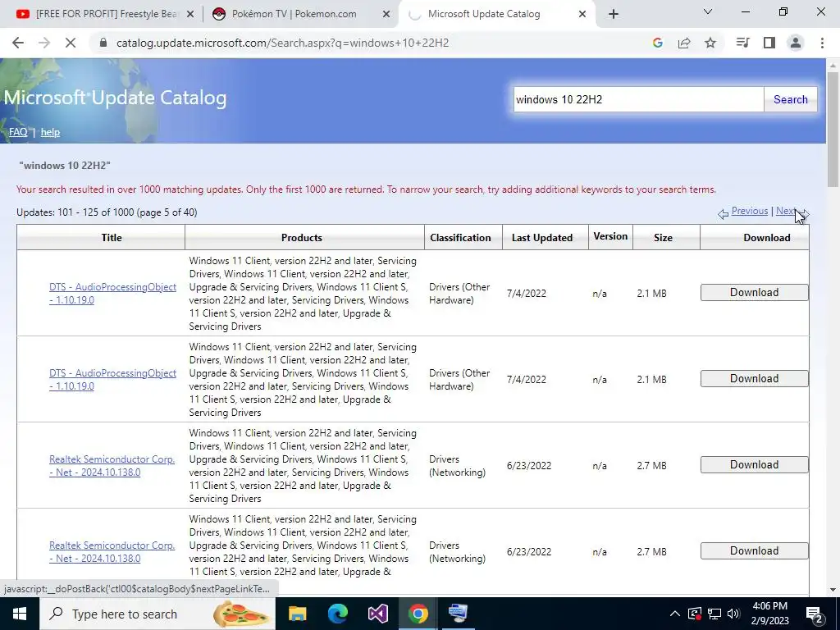
Task: Show hidden system tray icons
Action: point(675,614)
